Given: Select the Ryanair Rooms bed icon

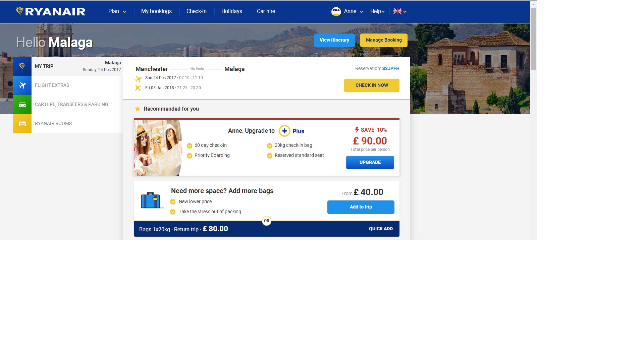Looking at the screenshot, I should (x=22, y=124).
